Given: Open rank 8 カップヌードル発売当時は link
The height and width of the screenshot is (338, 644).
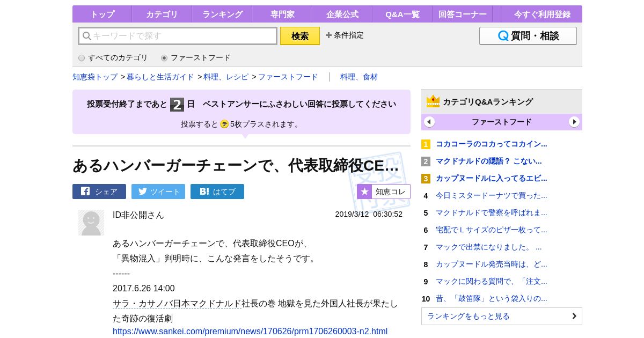Looking at the screenshot, I should [x=492, y=264].
